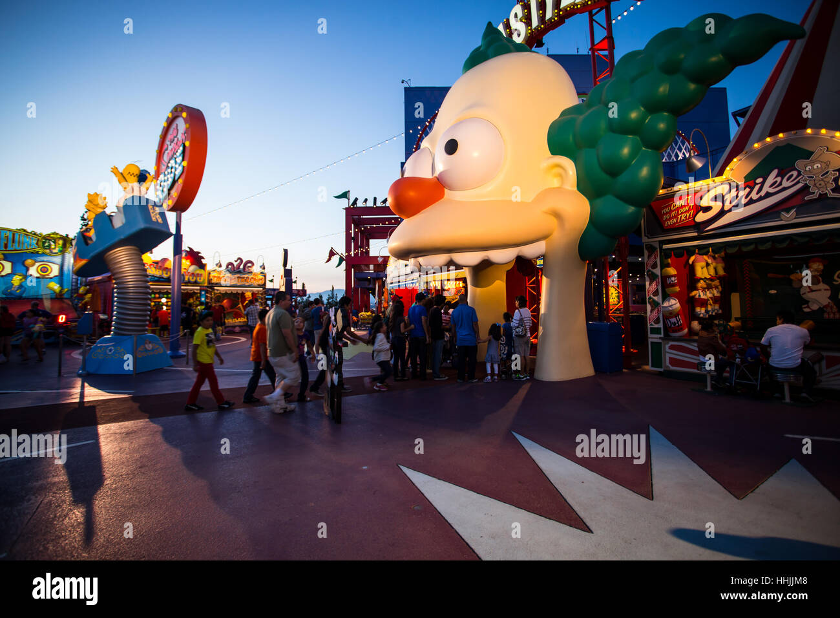Click the alamy logo in the bottom black bar
The height and width of the screenshot is (618, 840).
pos(65,588)
